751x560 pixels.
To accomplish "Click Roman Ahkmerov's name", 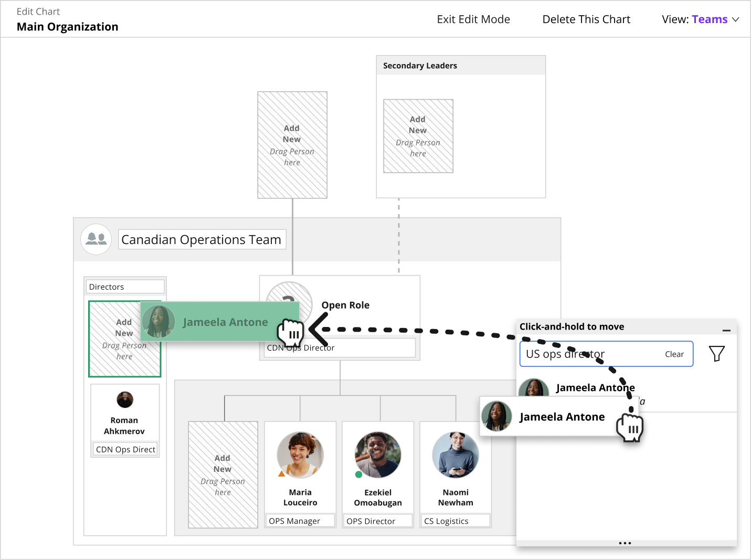I will click(x=124, y=426).
